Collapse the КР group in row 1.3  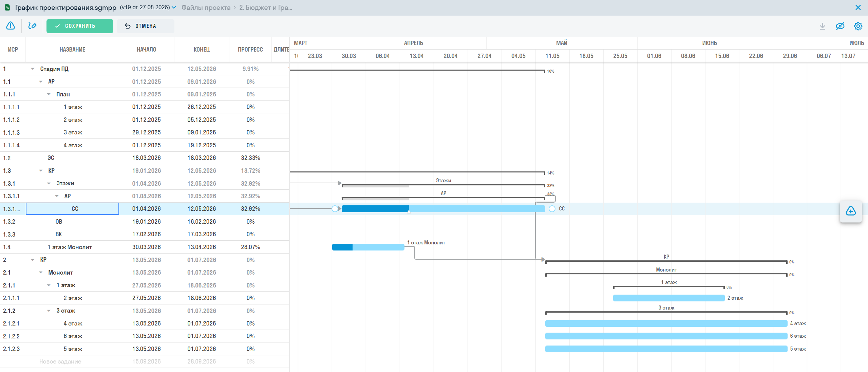click(41, 171)
